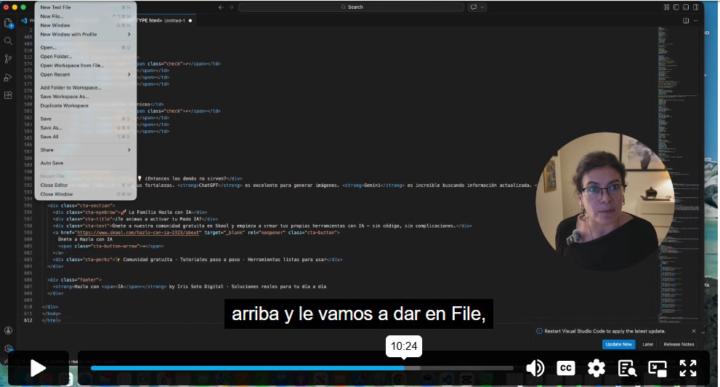720x387 pixels.
Task: Click the Update Now button
Action: tap(619, 344)
